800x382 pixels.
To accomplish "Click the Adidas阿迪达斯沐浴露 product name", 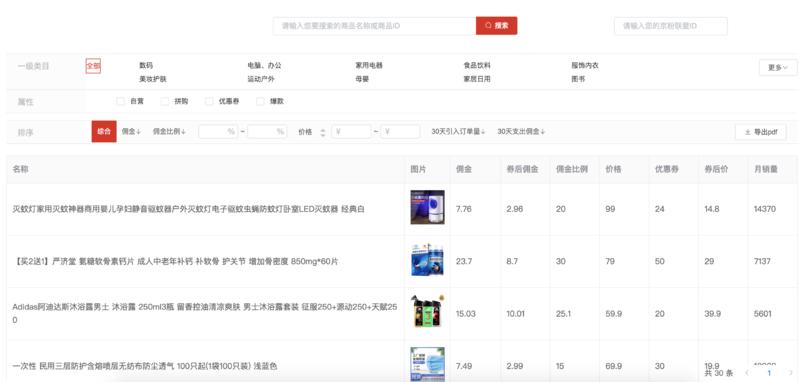I will pos(205,313).
